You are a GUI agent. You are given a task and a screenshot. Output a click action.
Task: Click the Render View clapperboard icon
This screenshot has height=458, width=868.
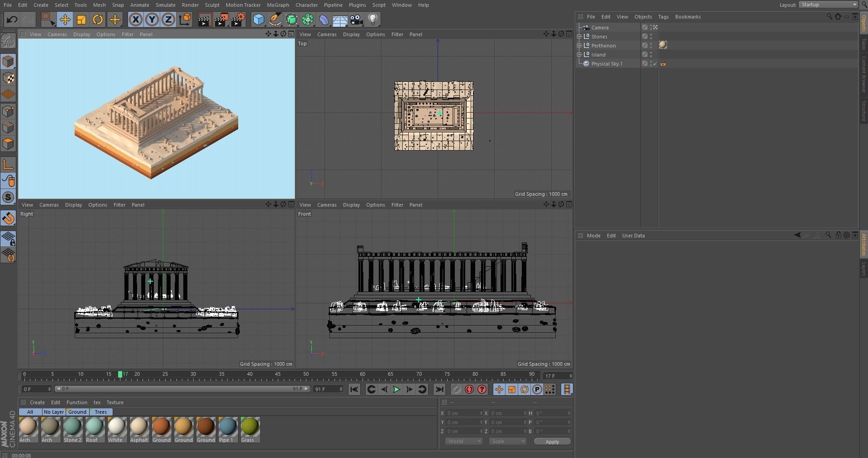(x=204, y=20)
